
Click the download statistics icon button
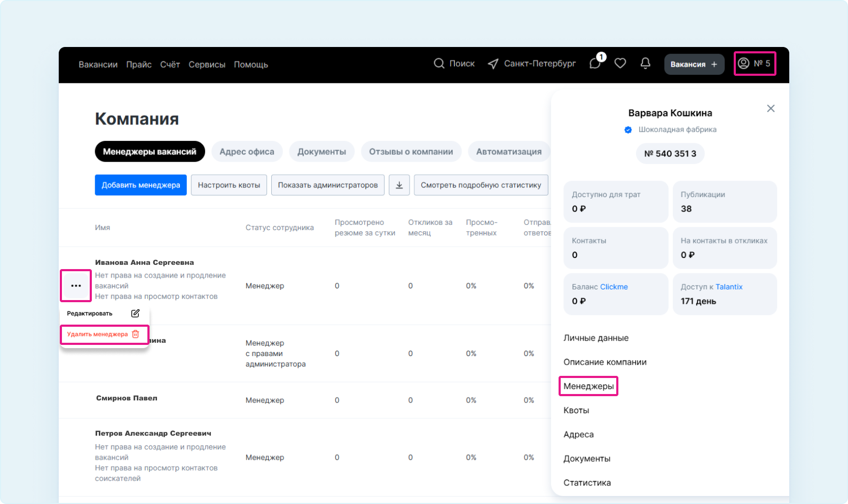pyautogui.click(x=399, y=185)
